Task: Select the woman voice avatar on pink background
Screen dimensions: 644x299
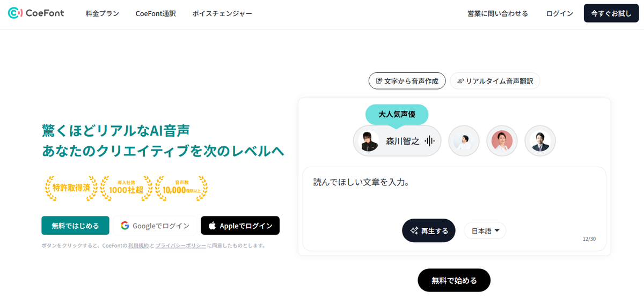Action: (502, 141)
